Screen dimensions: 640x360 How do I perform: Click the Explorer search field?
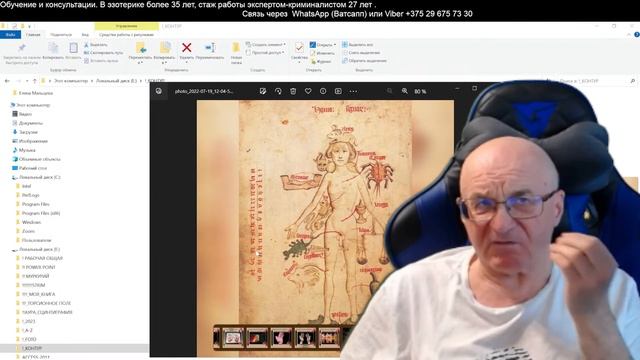[594, 81]
